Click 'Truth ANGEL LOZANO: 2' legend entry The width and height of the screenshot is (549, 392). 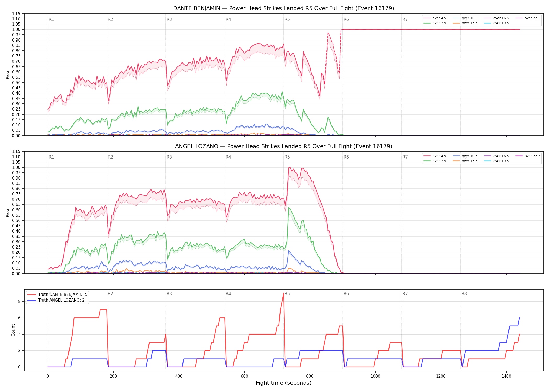pos(56,300)
